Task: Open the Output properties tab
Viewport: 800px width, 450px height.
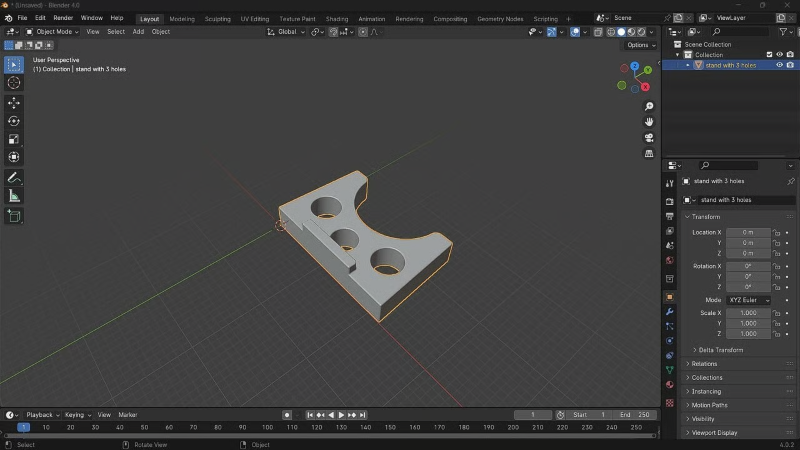Action: coord(669,216)
